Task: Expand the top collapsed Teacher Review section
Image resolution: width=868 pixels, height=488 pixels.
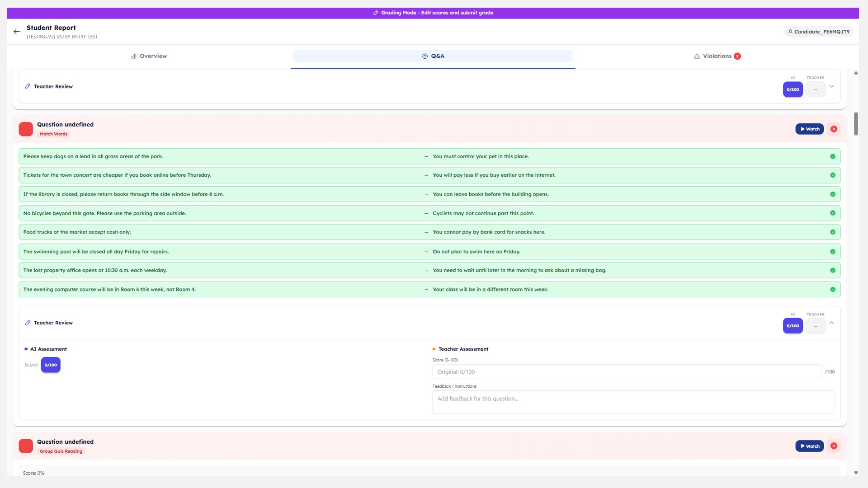Action: tap(831, 86)
